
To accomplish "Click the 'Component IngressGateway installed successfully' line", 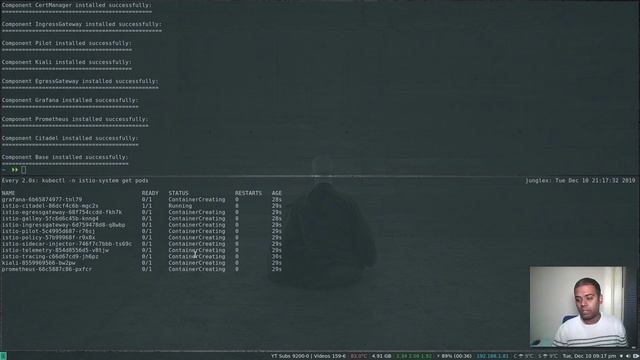I will pos(81,24).
